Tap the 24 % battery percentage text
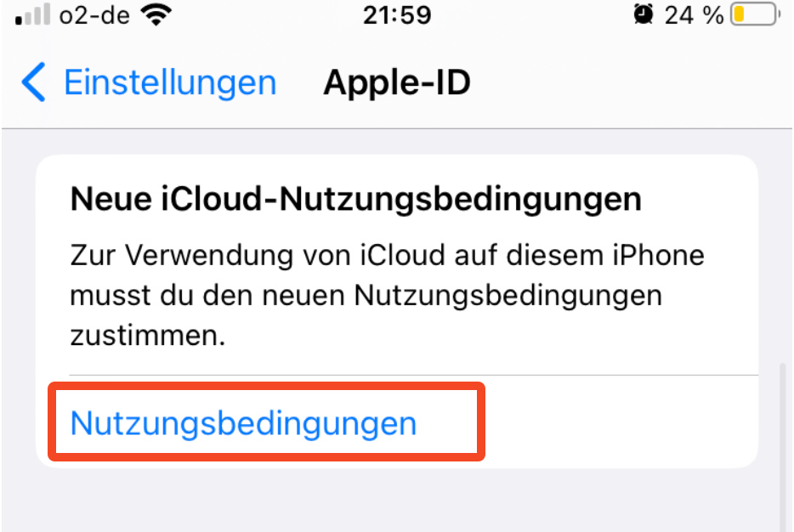 click(x=694, y=15)
